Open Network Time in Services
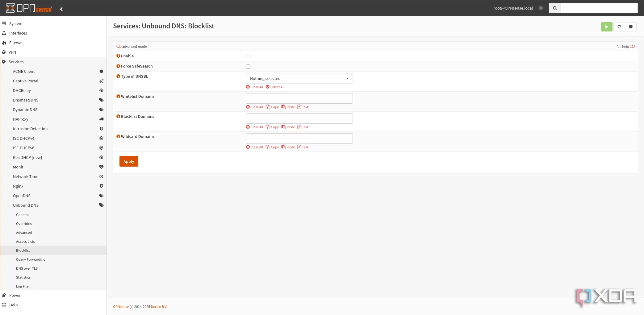644x315 pixels. pyautogui.click(x=53, y=176)
